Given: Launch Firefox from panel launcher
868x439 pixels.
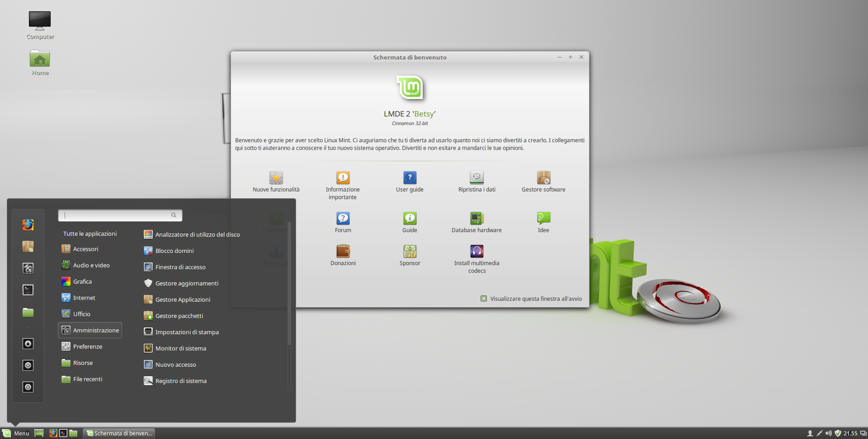Looking at the screenshot, I should point(53,433).
